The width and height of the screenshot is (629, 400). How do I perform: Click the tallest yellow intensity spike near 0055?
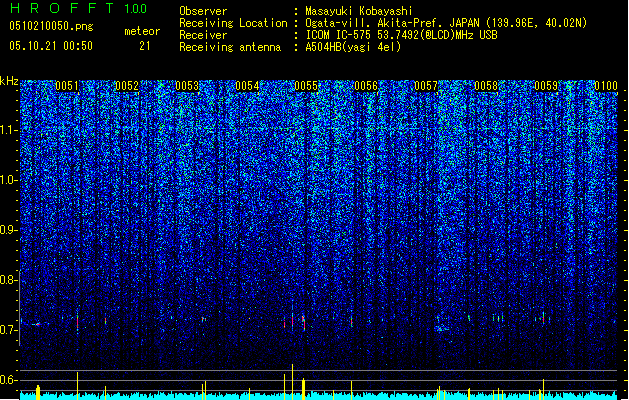292,381
